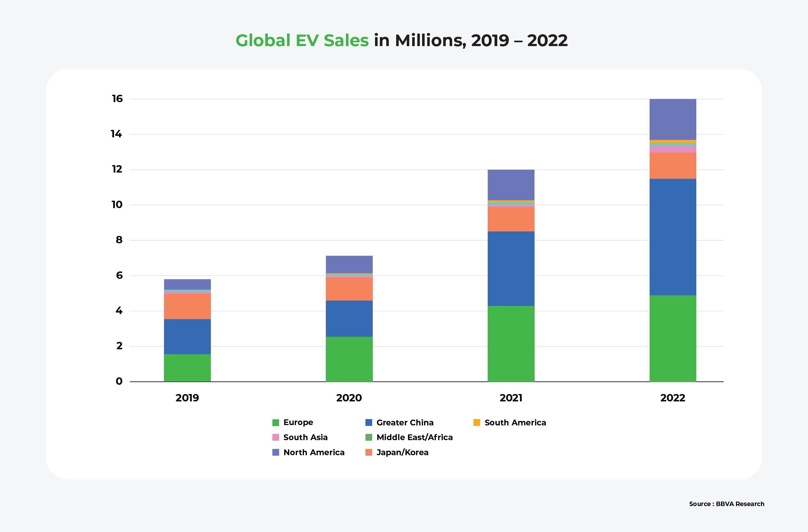The image size is (808, 532).
Task: Click the Greater China segment of the 2022 bar
Action: pos(673,237)
